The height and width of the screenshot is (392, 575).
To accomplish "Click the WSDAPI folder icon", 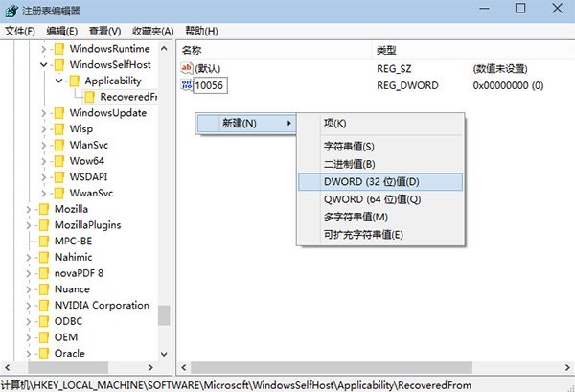I will (x=59, y=177).
